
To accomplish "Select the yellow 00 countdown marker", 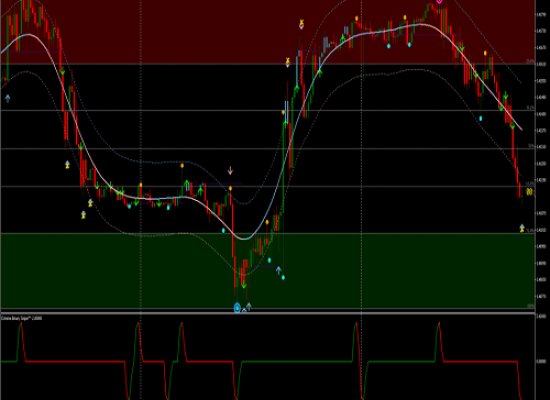I will click(x=529, y=192).
